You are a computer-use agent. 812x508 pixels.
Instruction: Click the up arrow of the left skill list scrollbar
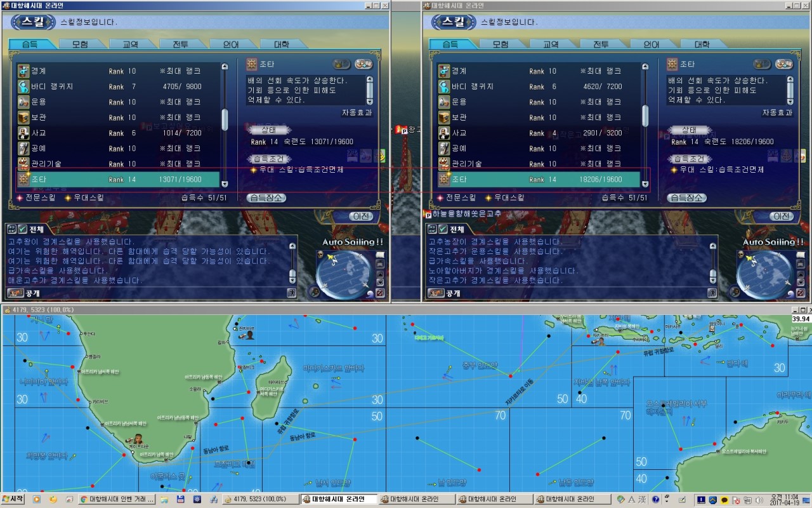pos(225,66)
